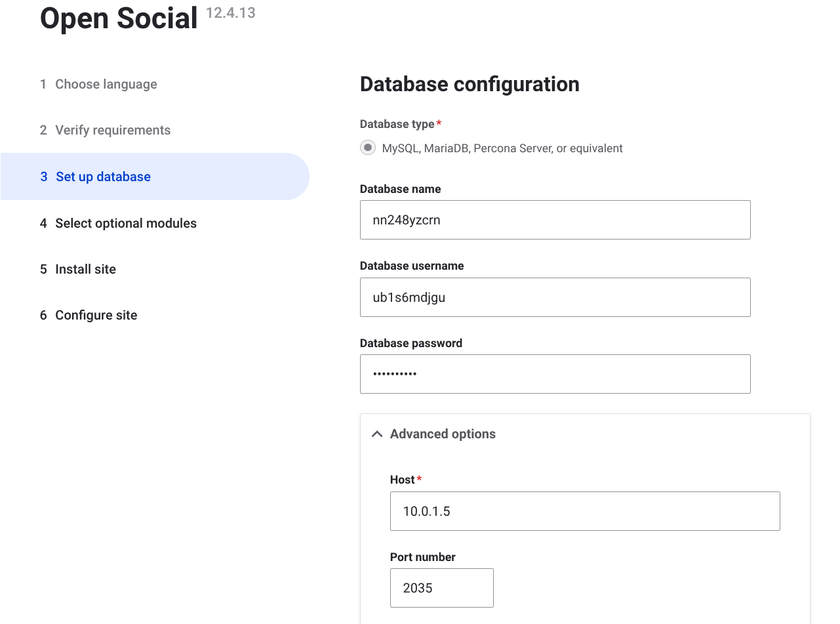
Task: Click the Configure site step
Action: (96, 316)
